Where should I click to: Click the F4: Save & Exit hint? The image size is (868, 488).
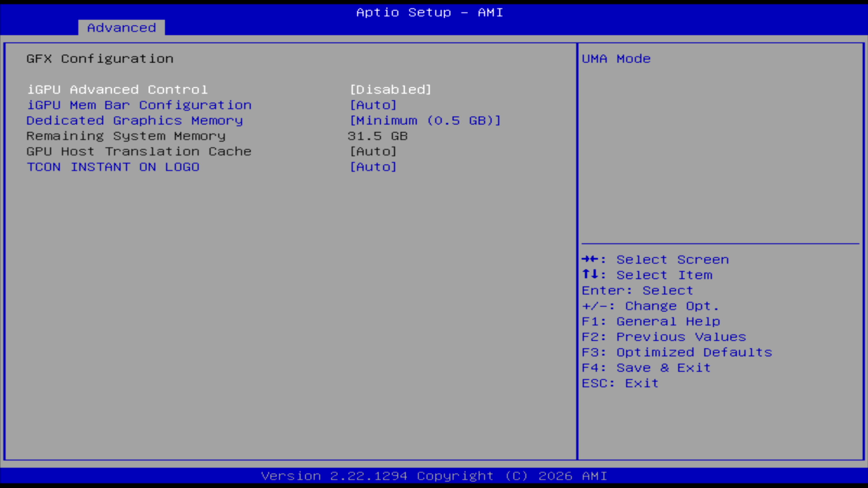point(646,368)
